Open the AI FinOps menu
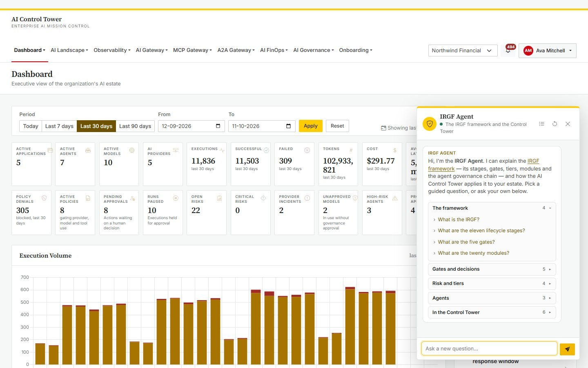The width and height of the screenshot is (588, 368). tap(274, 50)
